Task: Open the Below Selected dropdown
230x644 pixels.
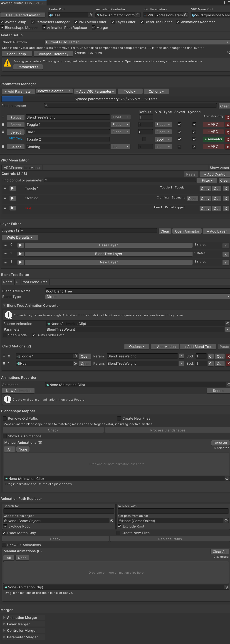Action: click(x=54, y=91)
